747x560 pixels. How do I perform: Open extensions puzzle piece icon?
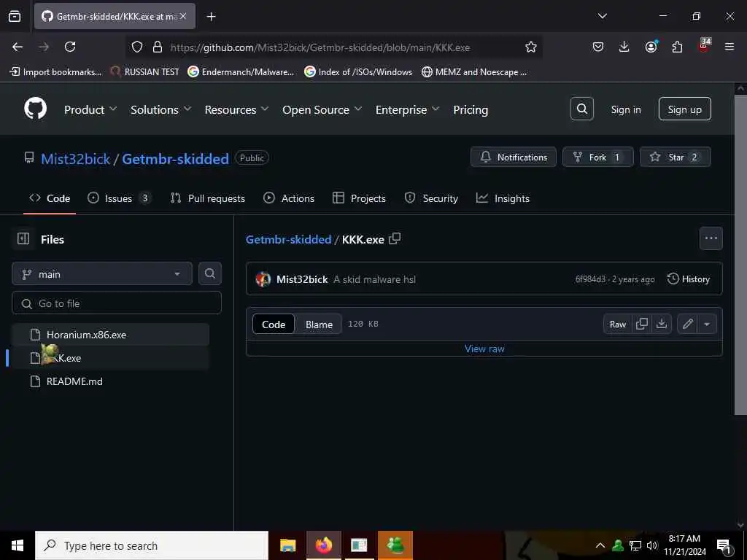click(677, 47)
